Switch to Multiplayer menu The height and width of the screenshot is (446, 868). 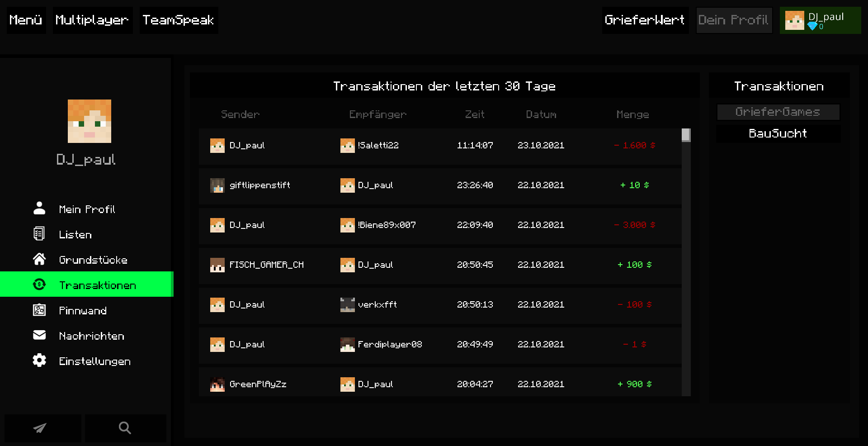click(x=92, y=20)
